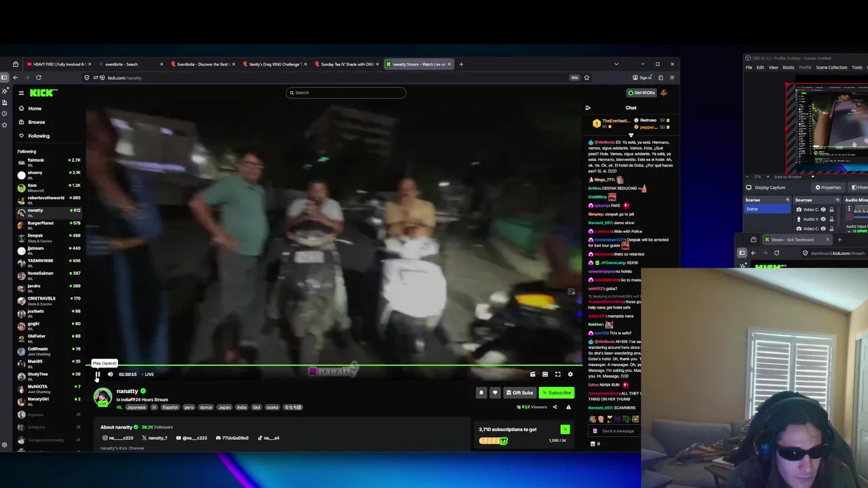This screenshot has width=868, height=488.
Task: Go to Kick logo home page
Action: tap(43, 93)
